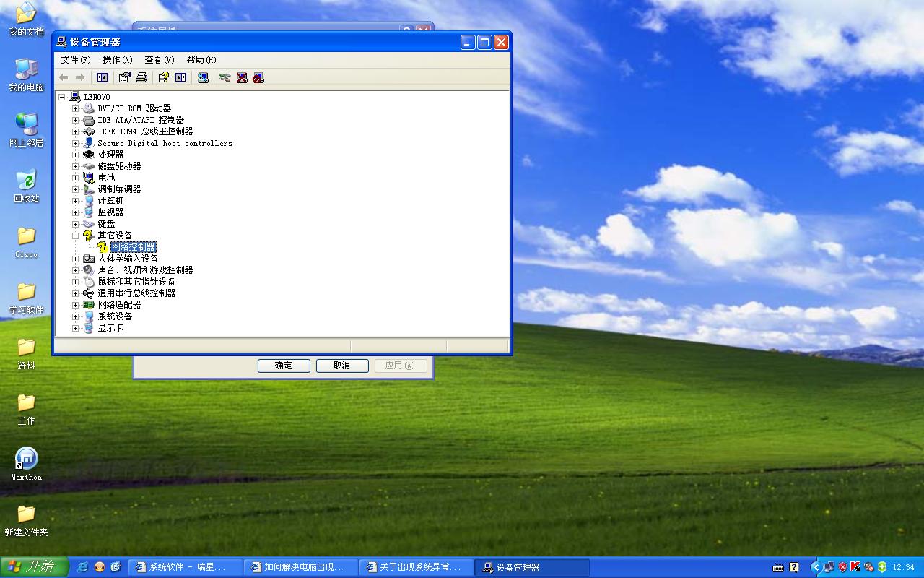Expand the 显示卡 tree node
The image size is (924, 578).
point(75,328)
